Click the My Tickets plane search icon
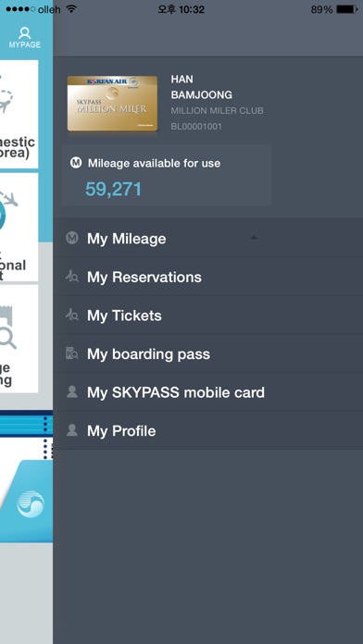363x644 pixels. 71,315
